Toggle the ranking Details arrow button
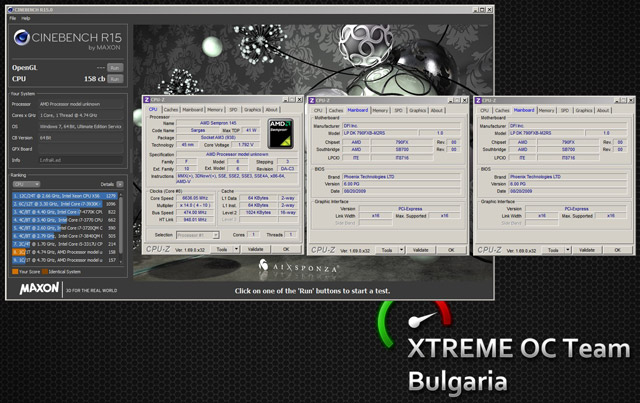The width and height of the screenshot is (640, 403). click(120, 184)
